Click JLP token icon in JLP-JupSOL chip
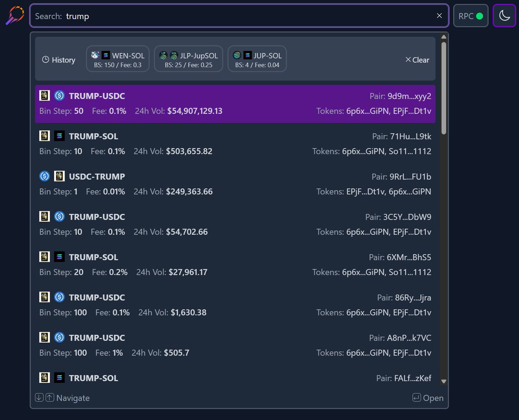The image size is (519, 420). [163, 55]
